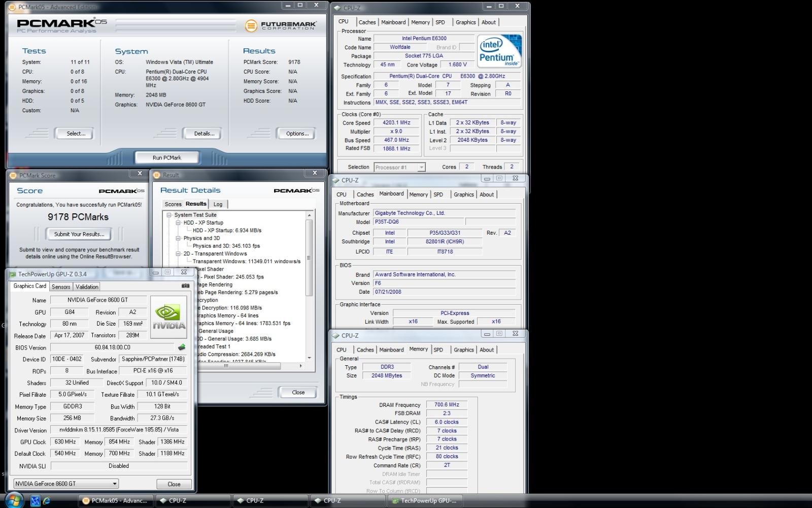Open About tab in the CPU-Z processor window
Image resolution: width=812 pixels, height=508 pixels.
click(489, 22)
